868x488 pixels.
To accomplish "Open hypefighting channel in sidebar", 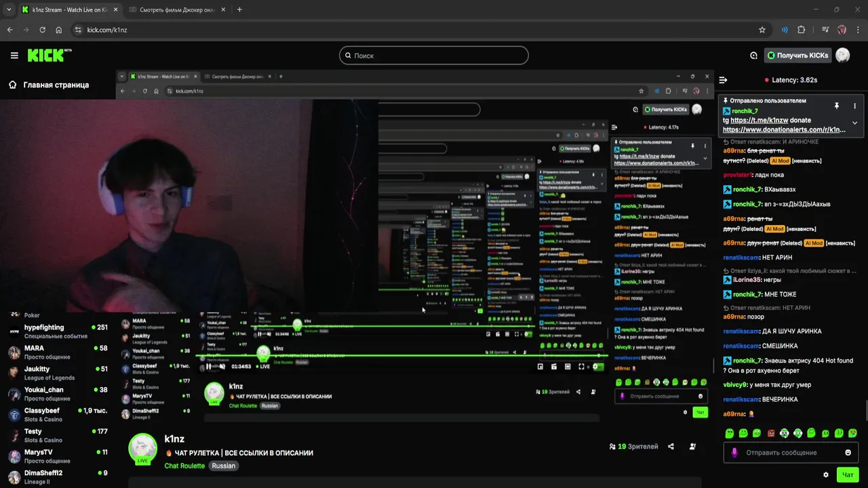I will [x=57, y=331].
